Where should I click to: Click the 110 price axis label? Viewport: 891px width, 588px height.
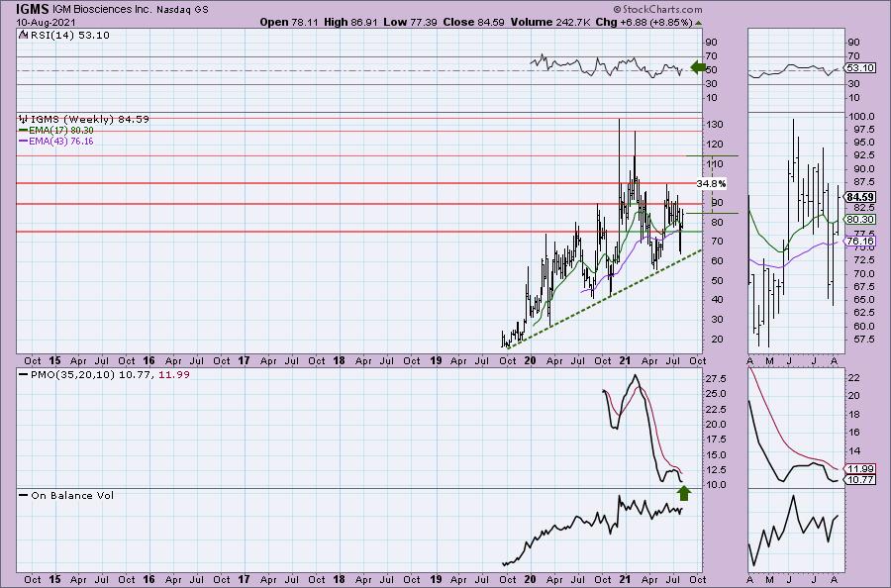(715, 164)
